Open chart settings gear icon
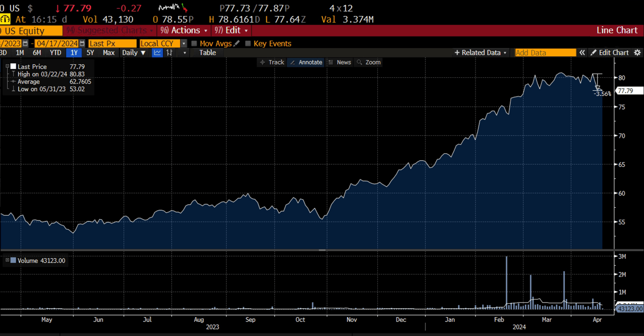The image size is (644, 336). coord(637,53)
